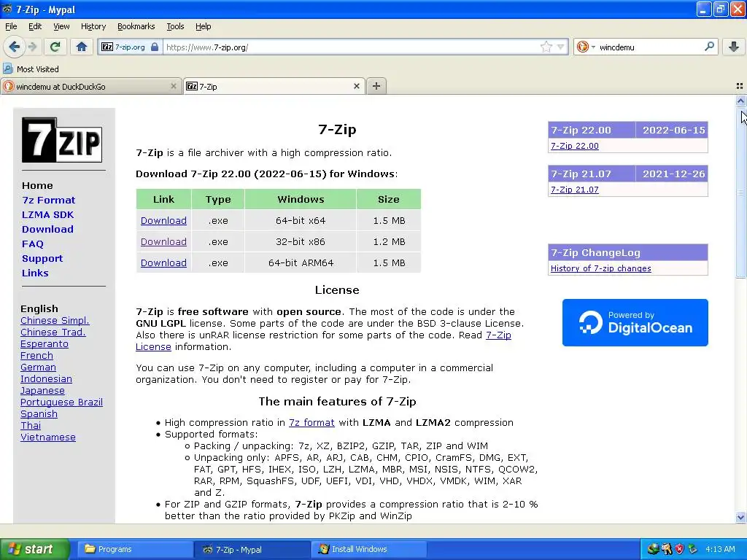Bookmark this page with the star icon
This screenshot has width=747, height=560.
coord(546,47)
